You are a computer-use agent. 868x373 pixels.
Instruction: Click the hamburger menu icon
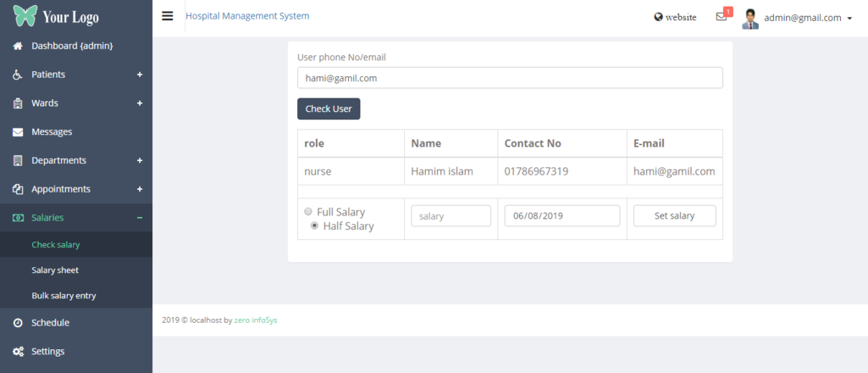[x=168, y=16]
